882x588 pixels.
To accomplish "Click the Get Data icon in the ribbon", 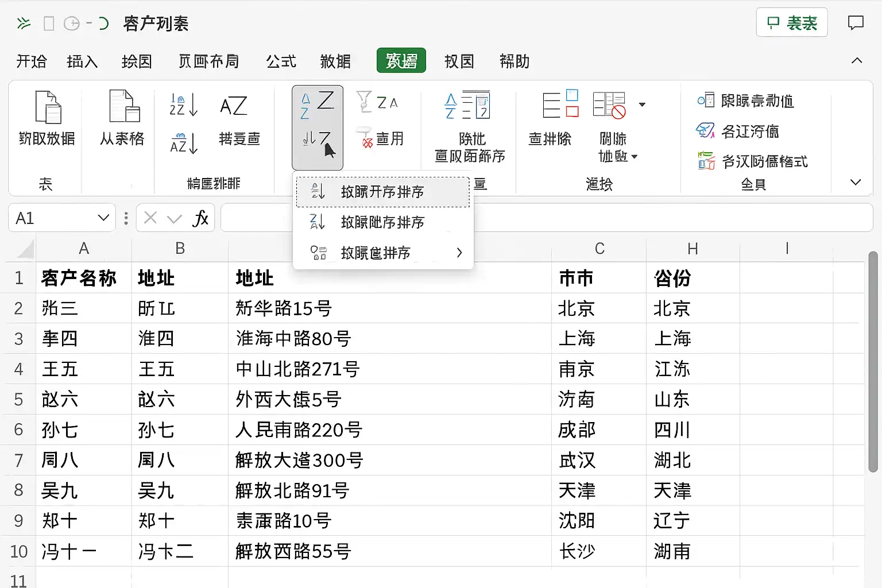I will coord(47,107).
